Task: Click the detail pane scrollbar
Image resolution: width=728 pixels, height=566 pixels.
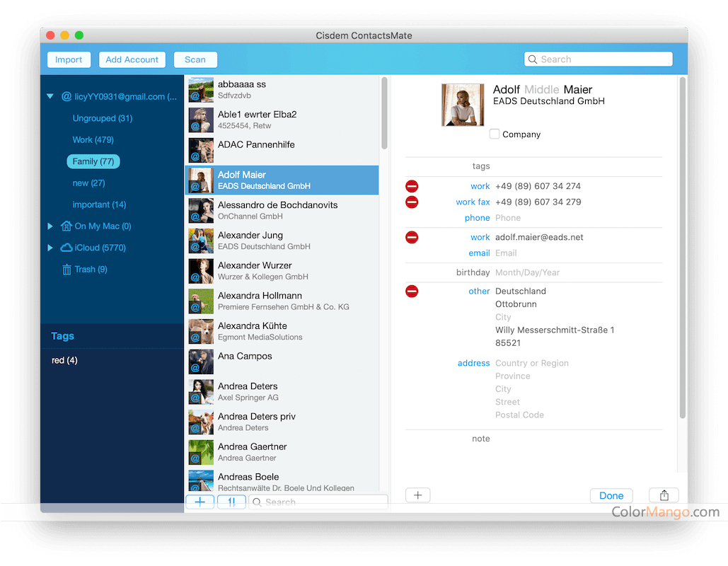Action: [x=682, y=248]
